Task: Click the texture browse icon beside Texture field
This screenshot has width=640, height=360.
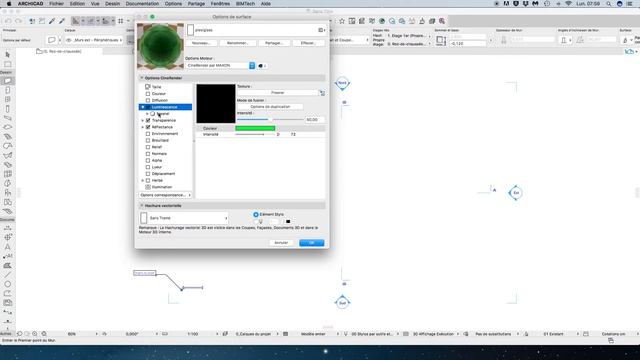Action: (x=322, y=93)
